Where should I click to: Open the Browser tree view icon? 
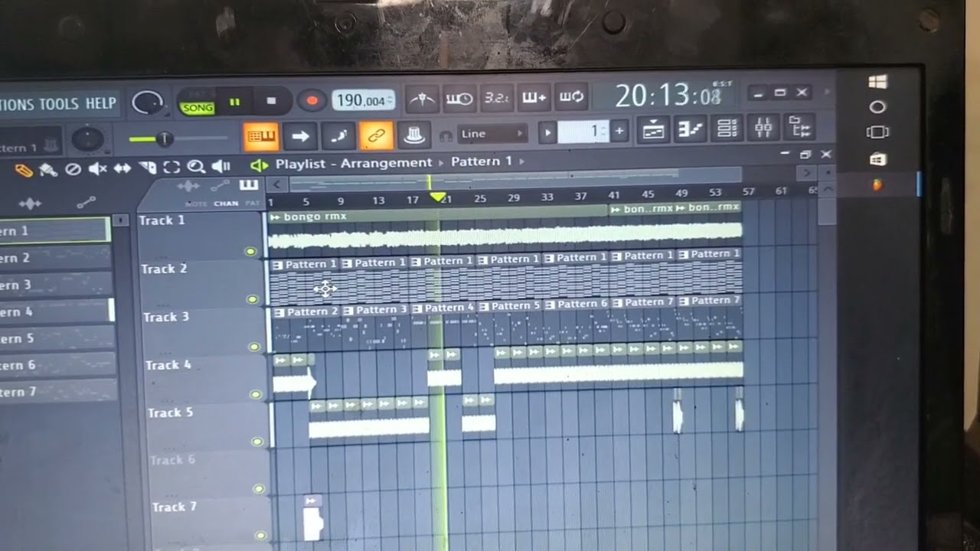[x=800, y=127]
